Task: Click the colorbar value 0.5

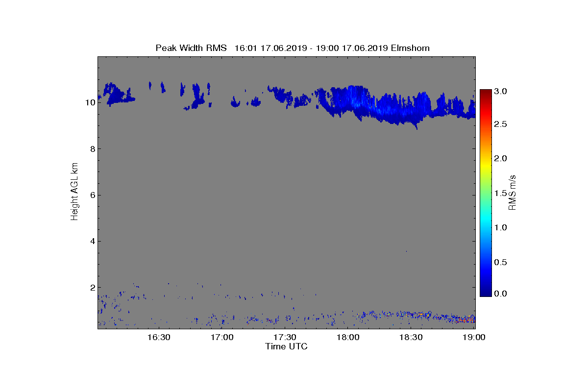Action: [x=501, y=262]
